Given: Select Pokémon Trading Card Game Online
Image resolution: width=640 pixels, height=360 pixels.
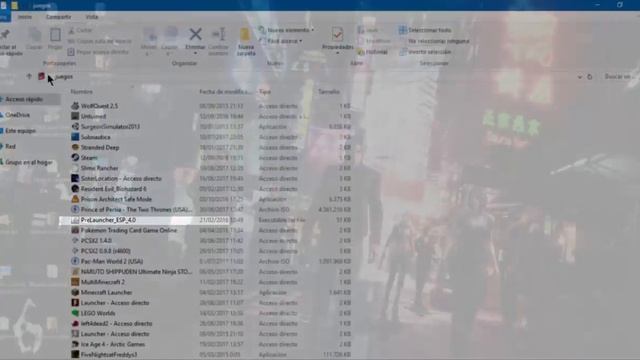Looking at the screenshot, I should click(129, 230).
